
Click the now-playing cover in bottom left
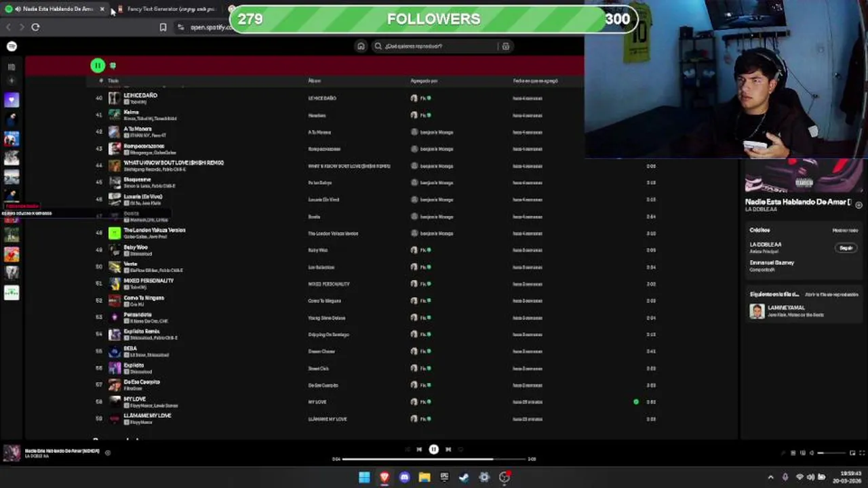tap(12, 453)
